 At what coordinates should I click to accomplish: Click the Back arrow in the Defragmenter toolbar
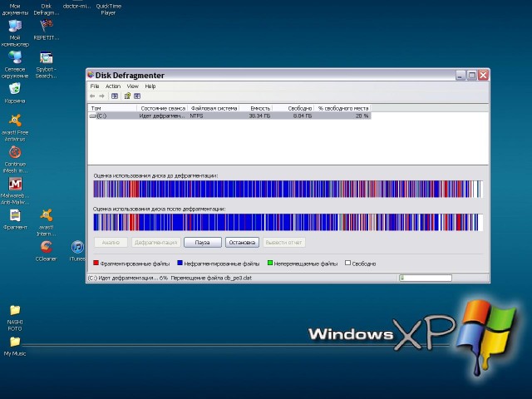(92, 96)
